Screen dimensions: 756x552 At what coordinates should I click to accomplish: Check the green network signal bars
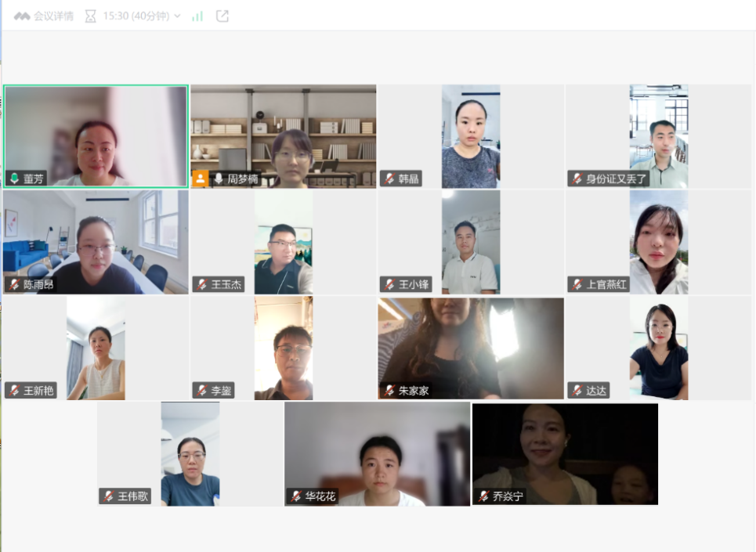[197, 16]
